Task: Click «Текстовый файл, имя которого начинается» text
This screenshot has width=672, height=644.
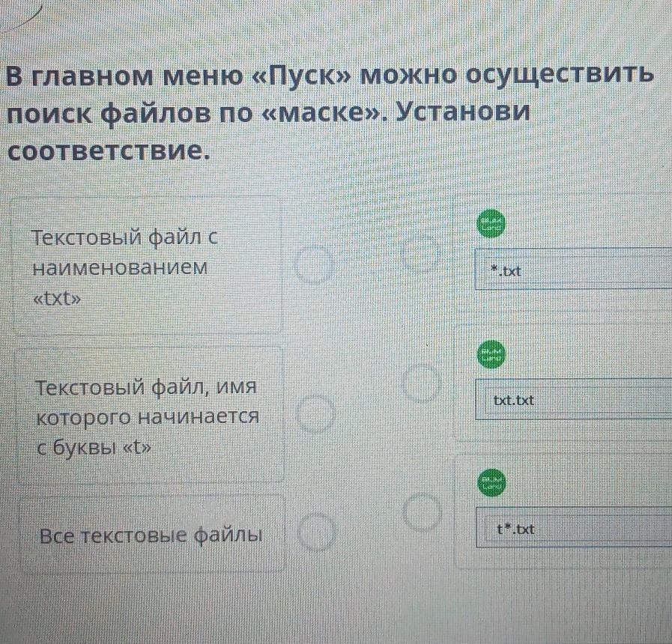Action: point(148,402)
